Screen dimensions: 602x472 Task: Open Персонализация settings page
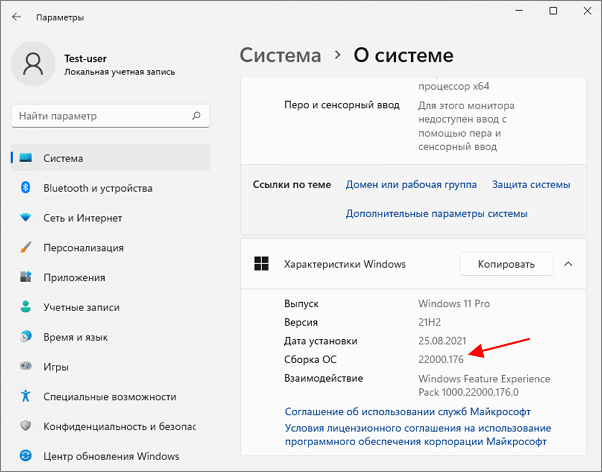tap(83, 248)
